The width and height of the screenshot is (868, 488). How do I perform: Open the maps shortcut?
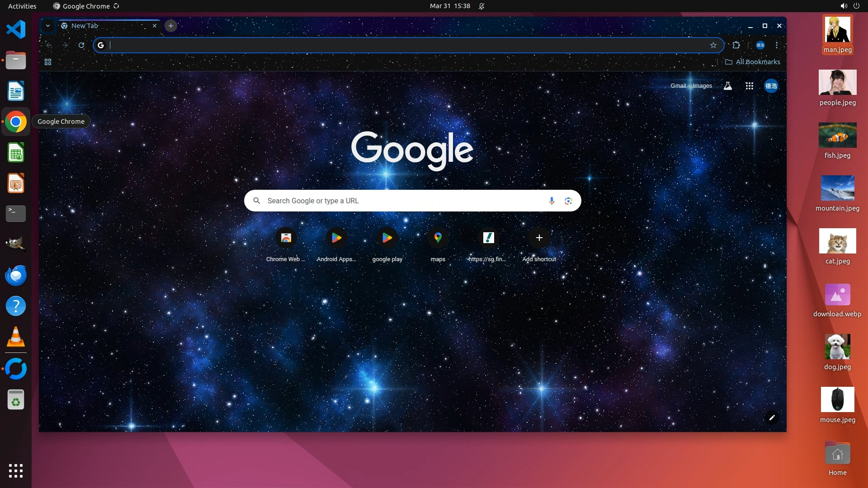pyautogui.click(x=438, y=238)
